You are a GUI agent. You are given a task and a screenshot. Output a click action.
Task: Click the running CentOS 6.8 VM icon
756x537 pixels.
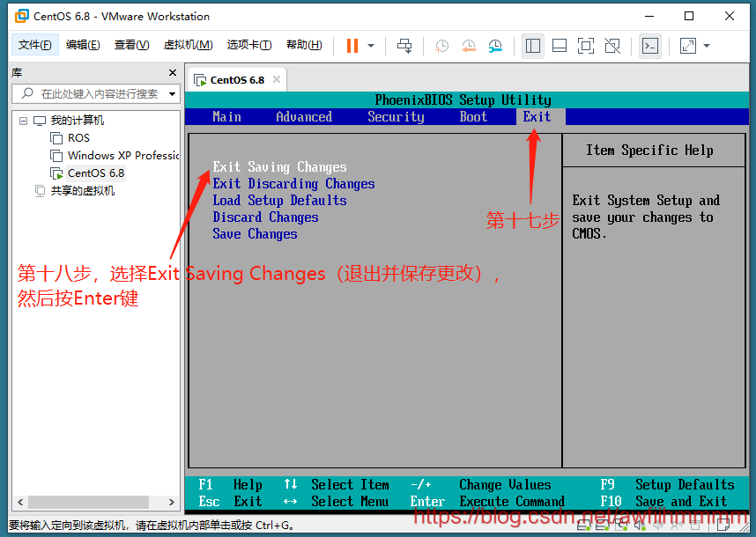click(56, 173)
